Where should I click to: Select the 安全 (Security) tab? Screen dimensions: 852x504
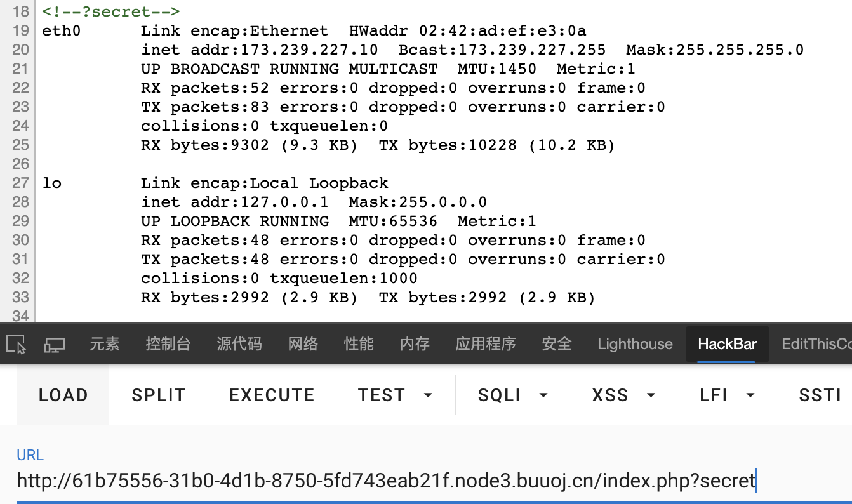pyautogui.click(x=557, y=344)
